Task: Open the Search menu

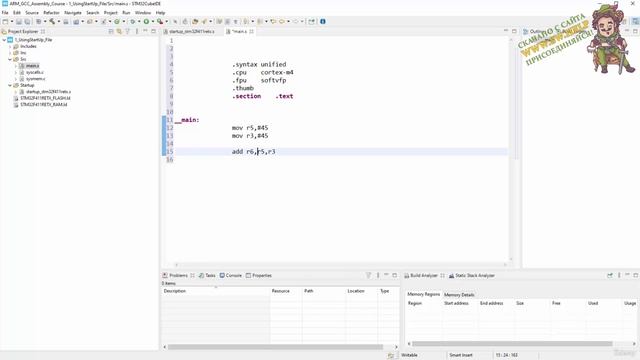Action: (x=93, y=13)
